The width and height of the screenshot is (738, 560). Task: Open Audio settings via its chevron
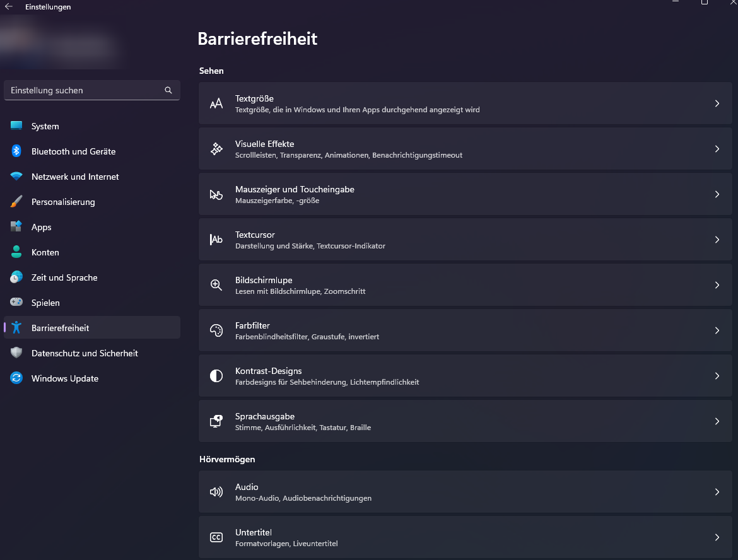[717, 492]
